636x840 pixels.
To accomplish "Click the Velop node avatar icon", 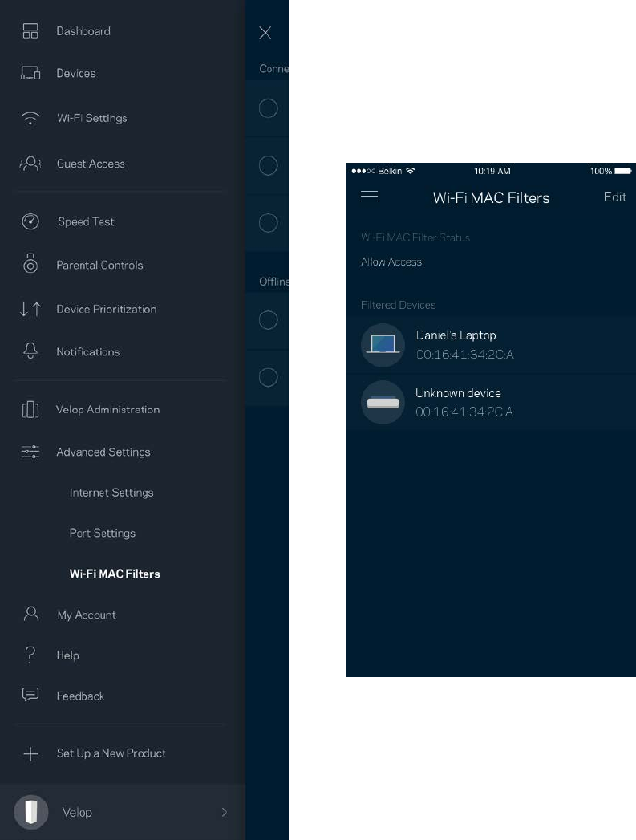I will coord(31,812).
